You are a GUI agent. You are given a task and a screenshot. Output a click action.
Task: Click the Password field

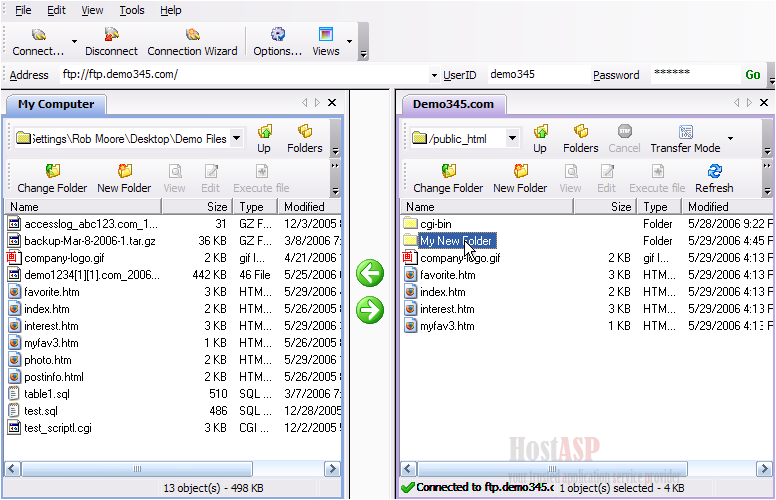(x=695, y=75)
